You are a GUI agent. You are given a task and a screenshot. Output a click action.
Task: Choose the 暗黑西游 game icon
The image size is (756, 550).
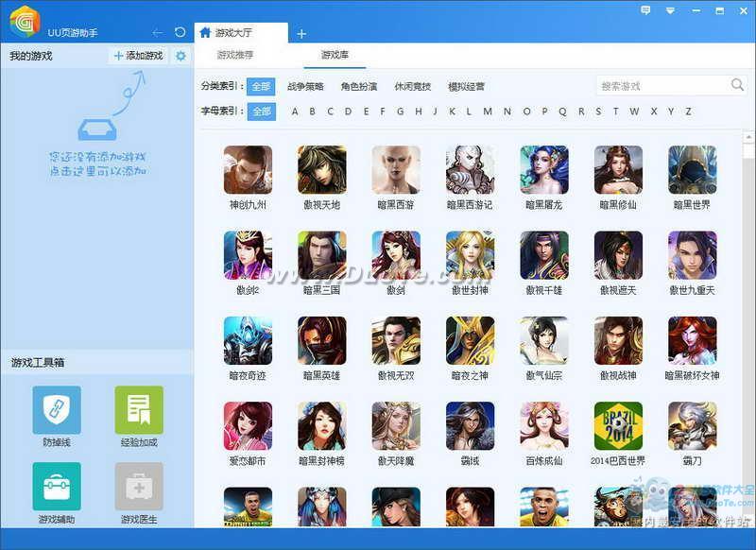pos(396,170)
